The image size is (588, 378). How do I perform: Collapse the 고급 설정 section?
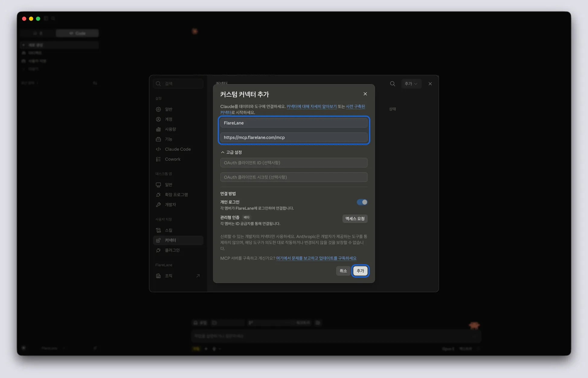[231, 152]
